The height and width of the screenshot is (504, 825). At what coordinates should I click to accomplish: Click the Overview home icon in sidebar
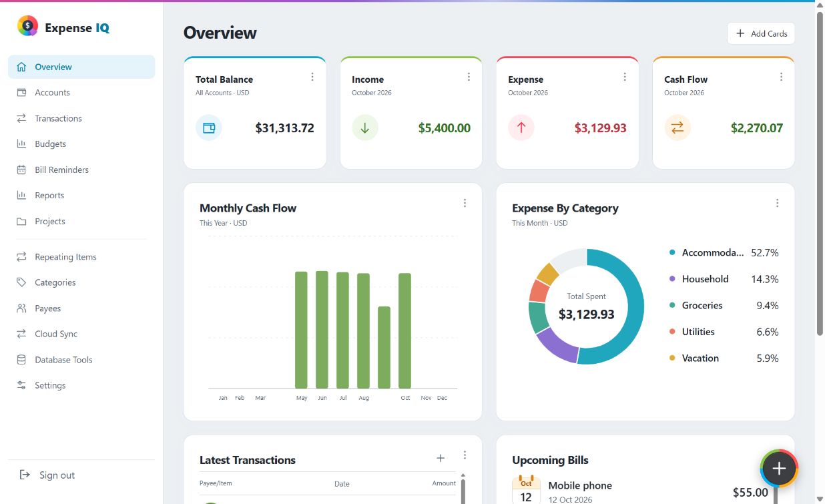[x=21, y=67]
